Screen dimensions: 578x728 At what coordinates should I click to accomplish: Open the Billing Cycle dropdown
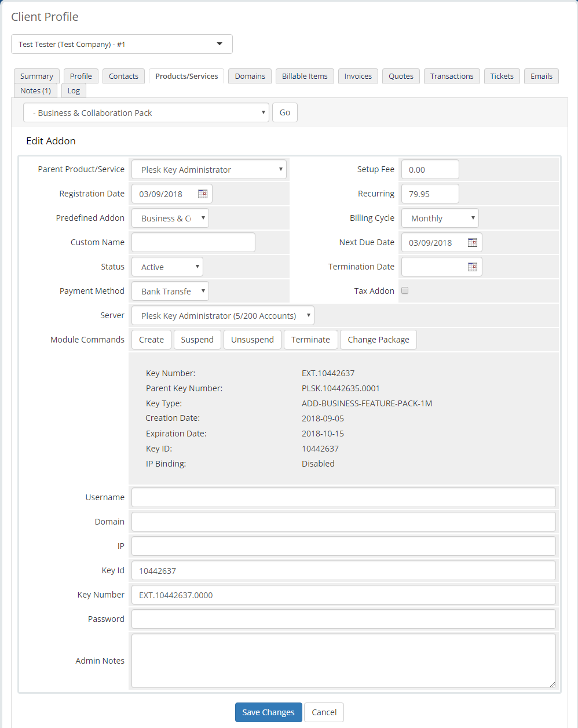[x=440, y=218]
